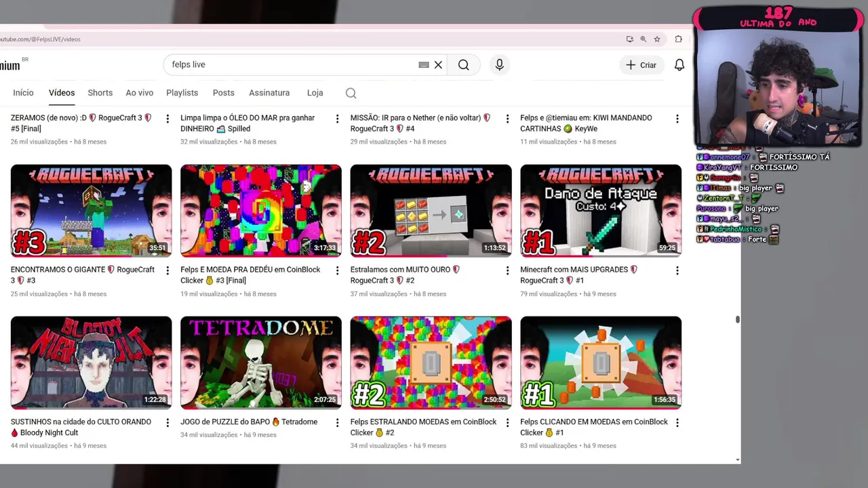Click the page vertical scrollbar thumb
The width and height of the screenshot is (868, 488).
pyautogui.click(x=737, y=319)
